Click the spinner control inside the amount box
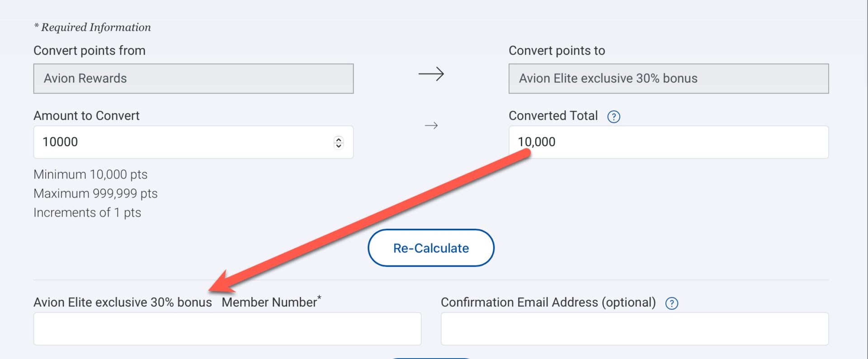The height and width of the screenshot is (359, 868). (338, 142)
